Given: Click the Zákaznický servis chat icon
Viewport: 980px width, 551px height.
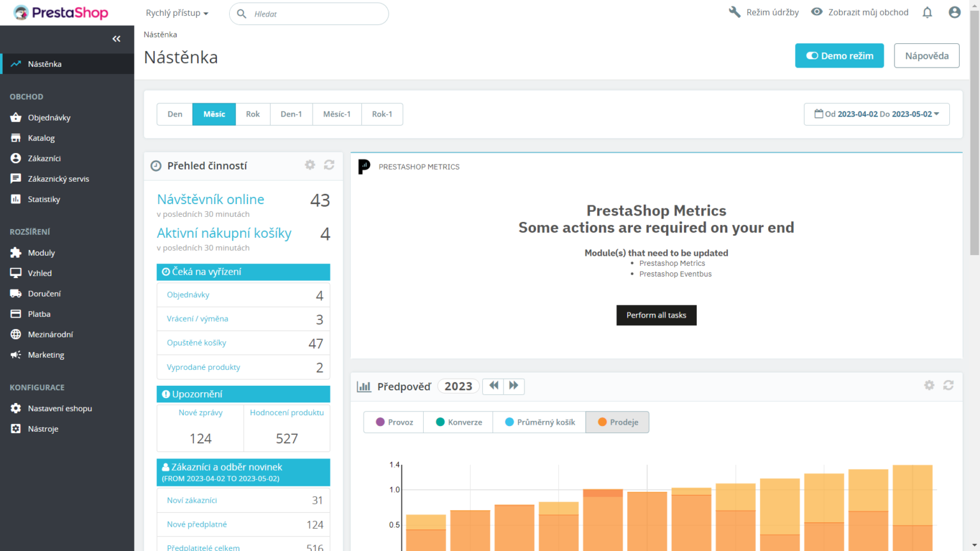Looking at the screenshot, I should click(16, 179).
